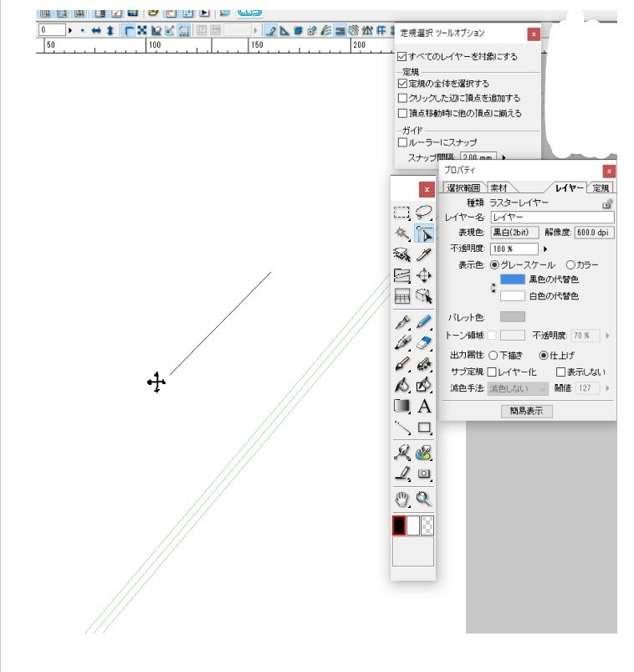The width and height of the screenshot is (634, 672).
Task: Click the flip vertical arrows icon
Action: pyautogui.click(x=110, y=30)
